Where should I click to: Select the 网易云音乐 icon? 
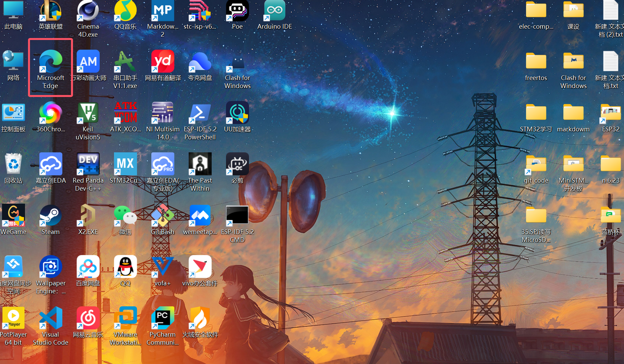click(88, 318)
